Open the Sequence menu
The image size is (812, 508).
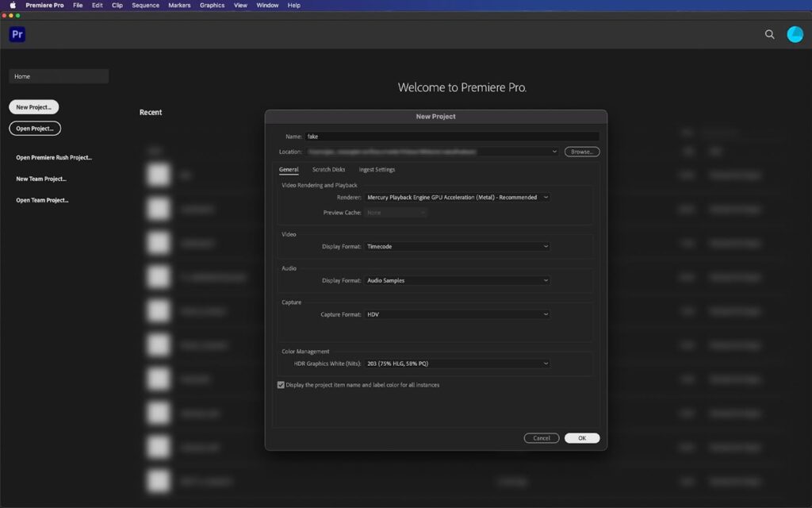pyautogui.click(x=146, y=6)
